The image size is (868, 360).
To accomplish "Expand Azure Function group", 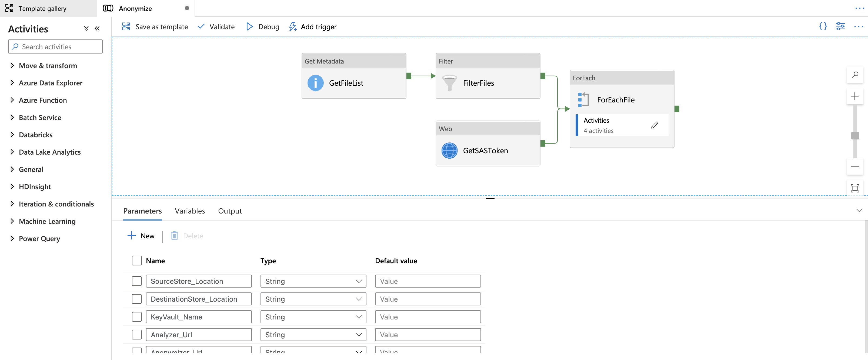I will (x=12, y=100).
